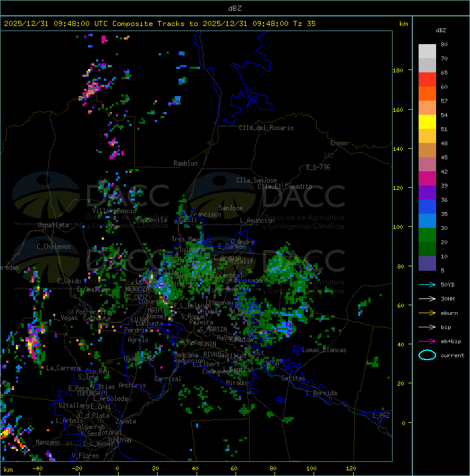Click the yellow eburn arrow icon
The image size is (470, 476).
tap(427, 313)
